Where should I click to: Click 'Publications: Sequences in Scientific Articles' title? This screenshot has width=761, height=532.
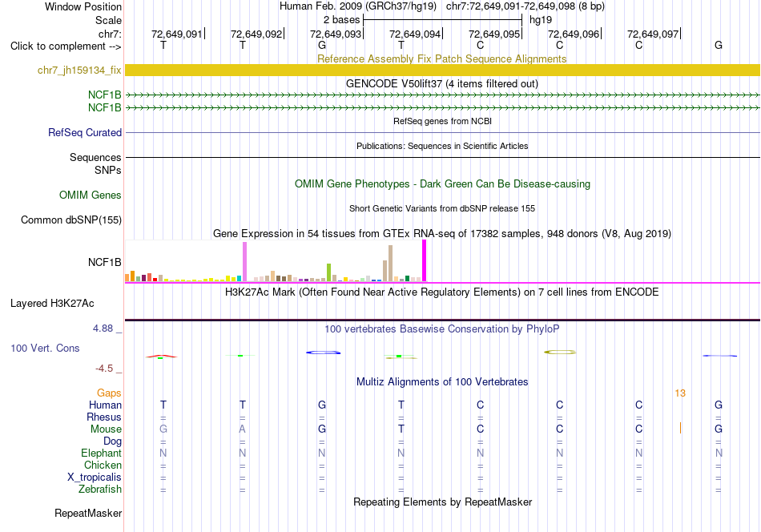point(442,146)
